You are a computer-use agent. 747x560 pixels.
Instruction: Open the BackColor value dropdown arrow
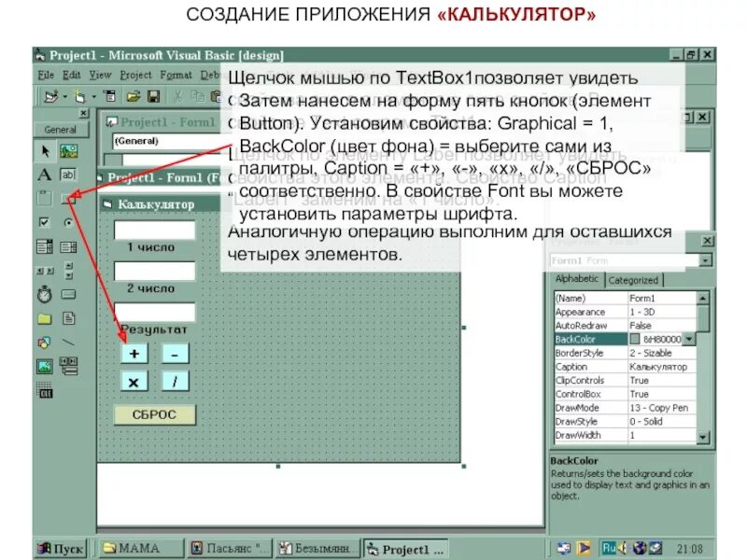point(689,339)
